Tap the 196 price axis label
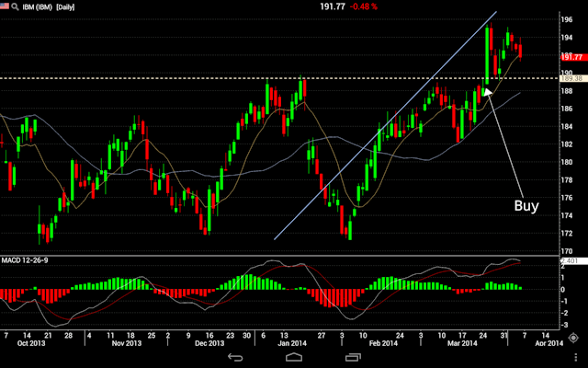This screenshot has width=588, height=368. [567, 19]
